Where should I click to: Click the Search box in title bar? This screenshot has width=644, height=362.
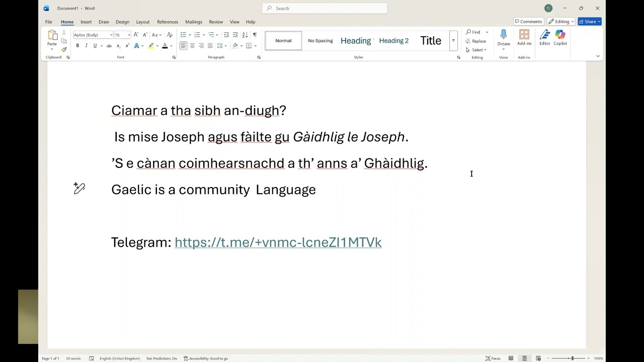[x=325, y=8]
